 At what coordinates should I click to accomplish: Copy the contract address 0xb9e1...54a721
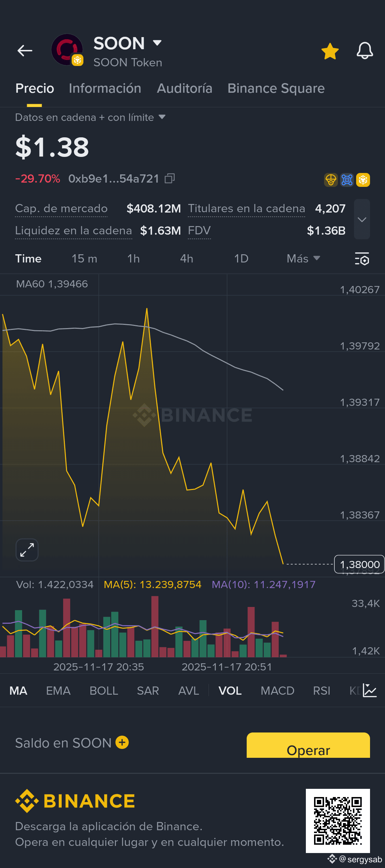170,178
